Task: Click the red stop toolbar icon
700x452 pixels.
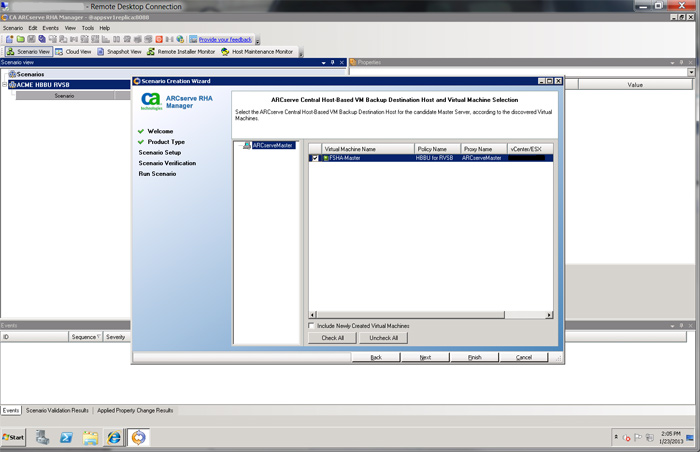Action: coord(158,39)
